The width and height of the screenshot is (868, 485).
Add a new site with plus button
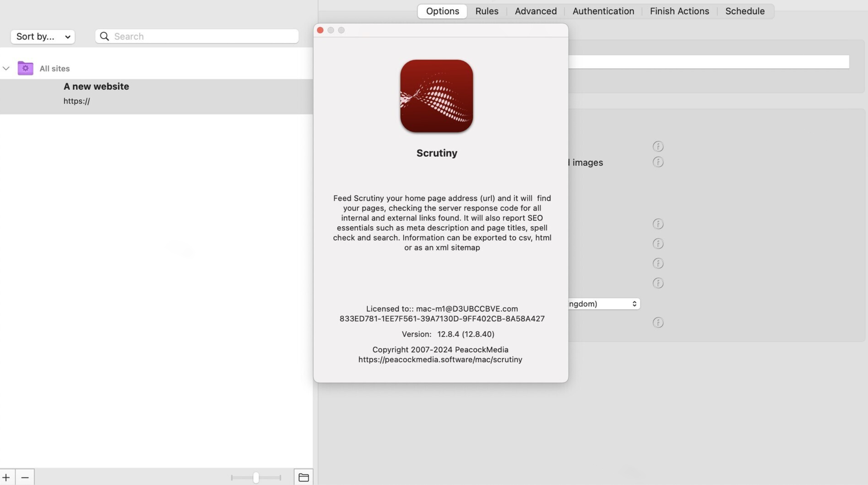6,477
